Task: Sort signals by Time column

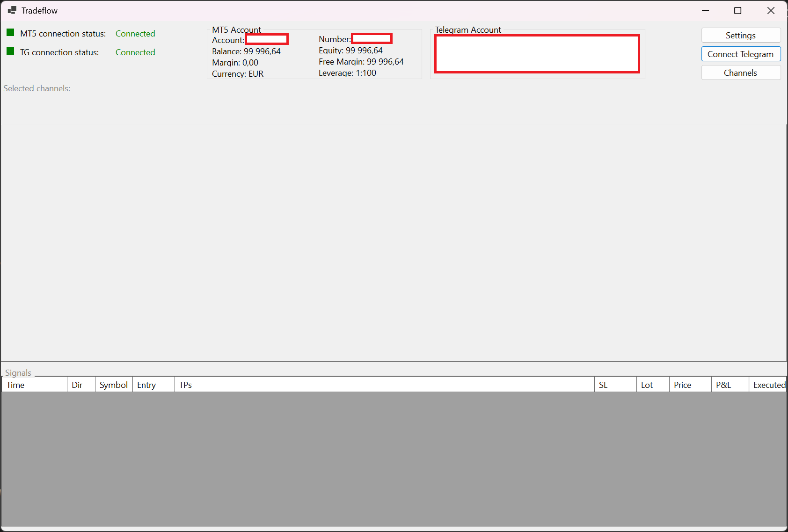Action: pos(35,385)
